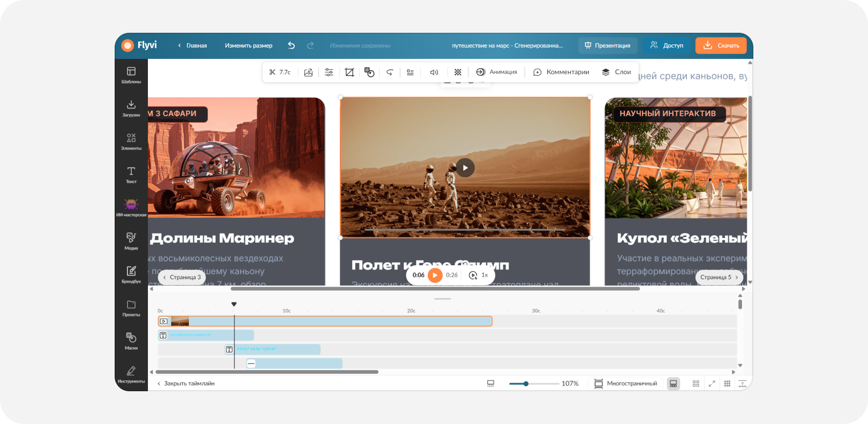Open the Слои layers panel
Image resolution: width=868 pixels, height=424 pixels.
click(616, 72)
